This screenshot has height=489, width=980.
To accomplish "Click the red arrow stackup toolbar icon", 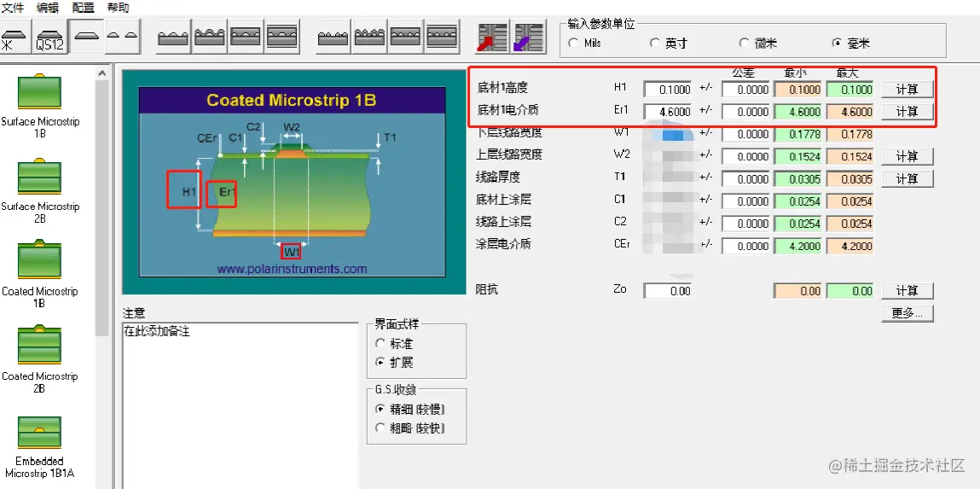I will [492, 38].
